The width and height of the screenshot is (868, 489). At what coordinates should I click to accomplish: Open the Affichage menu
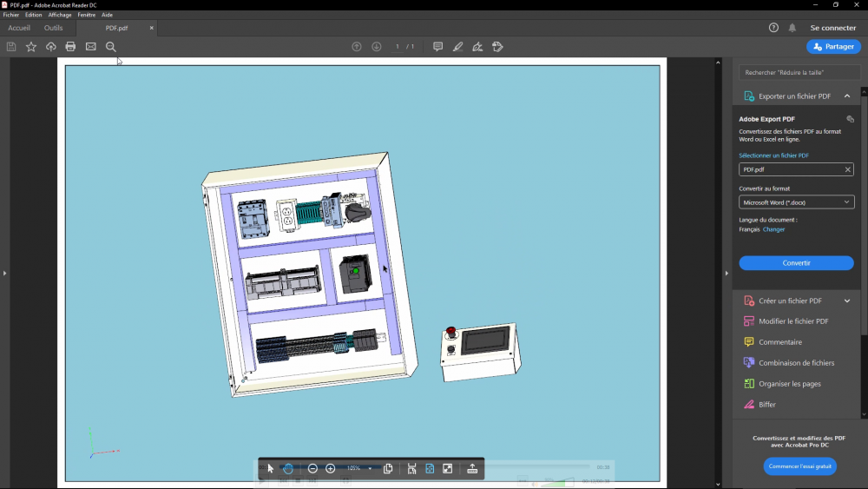60,15
